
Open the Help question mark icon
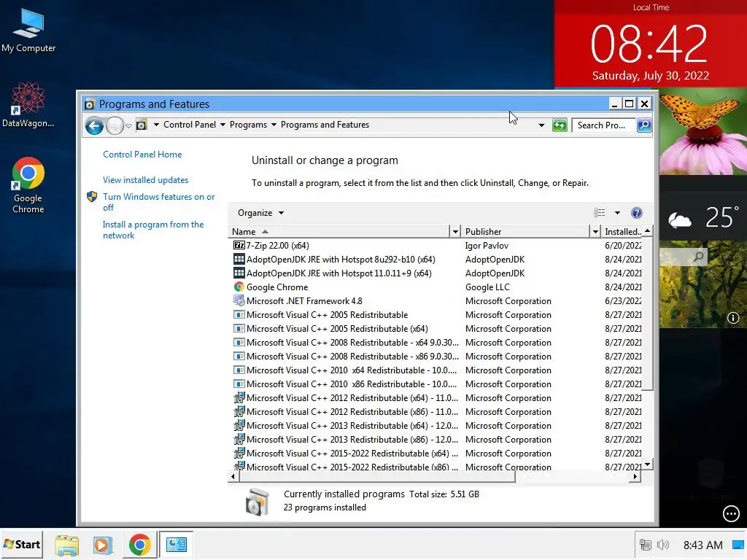click(636, 213)
